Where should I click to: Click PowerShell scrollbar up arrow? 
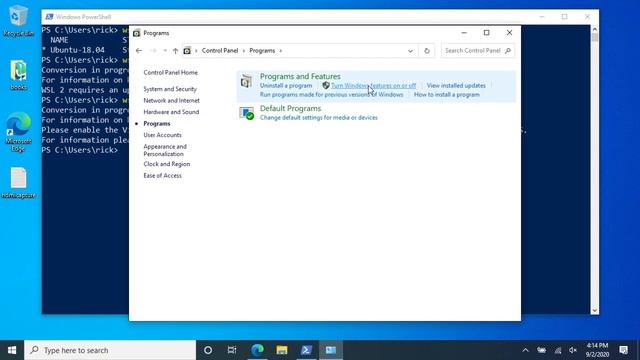click(595, 29)
